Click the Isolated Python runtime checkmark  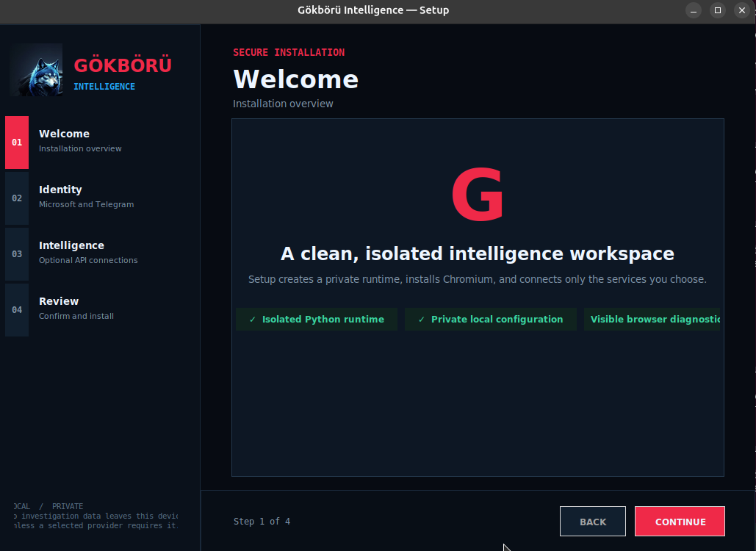253,319
